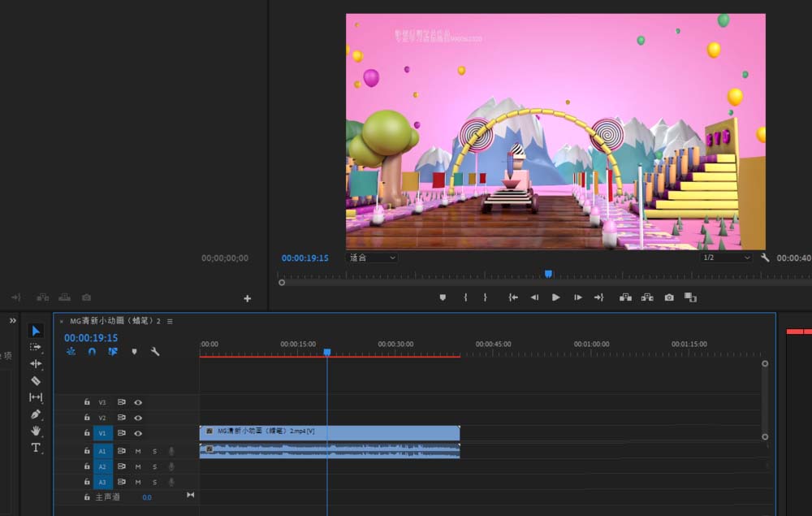The width and height of the screenshot is (812, 516).
Task: Mute the A1 audio track
Action: 138,451
